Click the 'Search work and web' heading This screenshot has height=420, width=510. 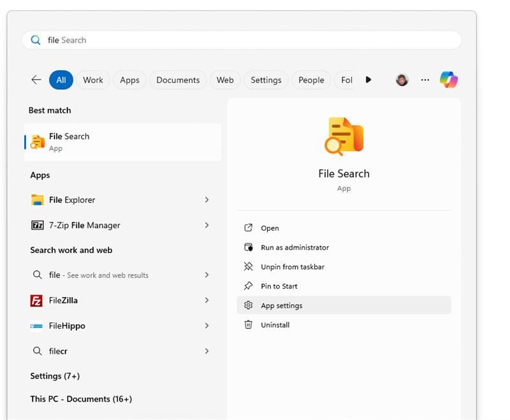tap(71, 250)
